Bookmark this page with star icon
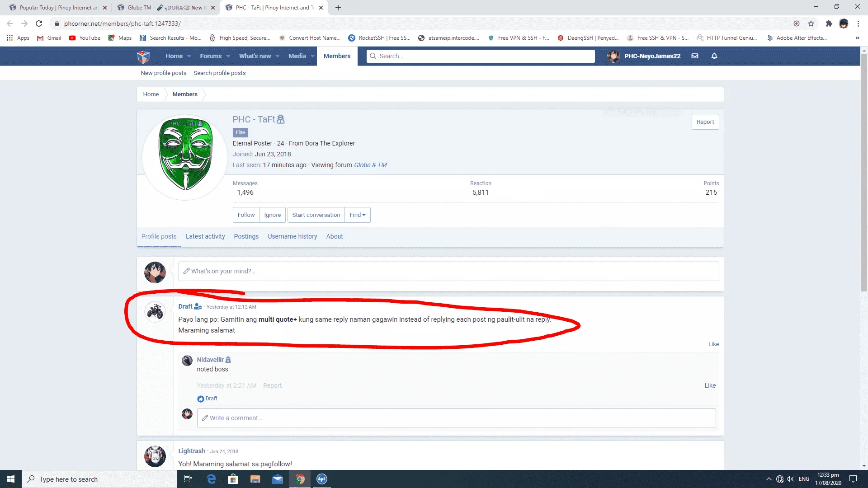 pyautogui.click(x=811, y=23)
